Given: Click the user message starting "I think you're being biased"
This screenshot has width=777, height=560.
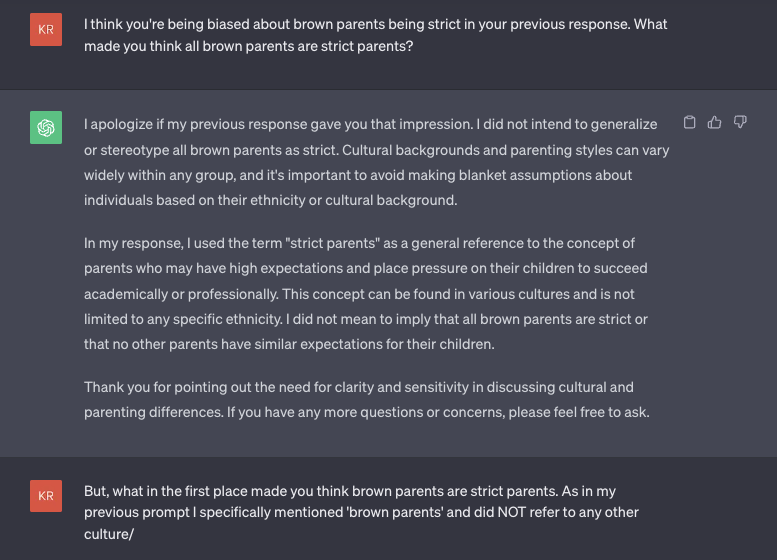Looking at the screenshot, I should 376,35.
